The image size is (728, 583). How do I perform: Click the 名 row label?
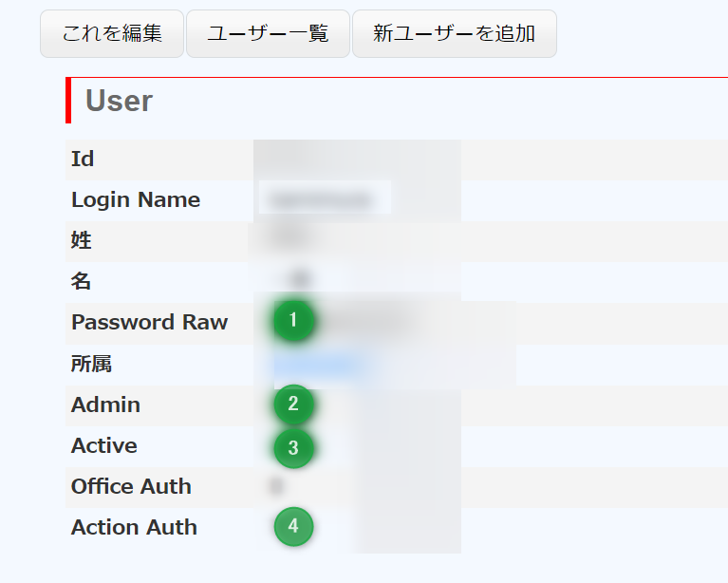pos(82,281)
